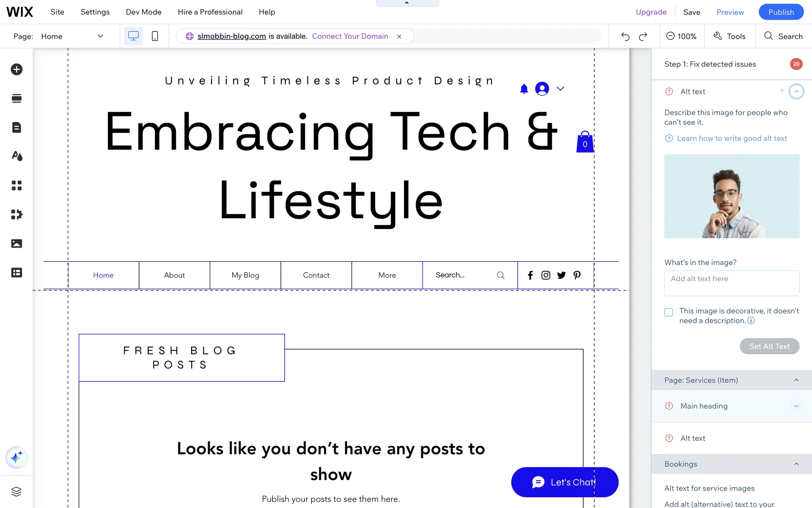Open the Settings menu
This screenshot has height=508, width=812.
(95, 12)
